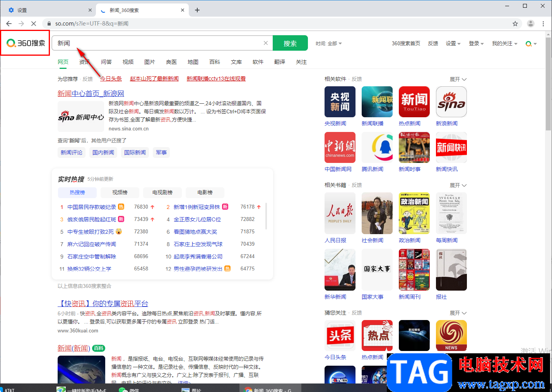Open the 360 icon dropdown at top right

point(531,44)
